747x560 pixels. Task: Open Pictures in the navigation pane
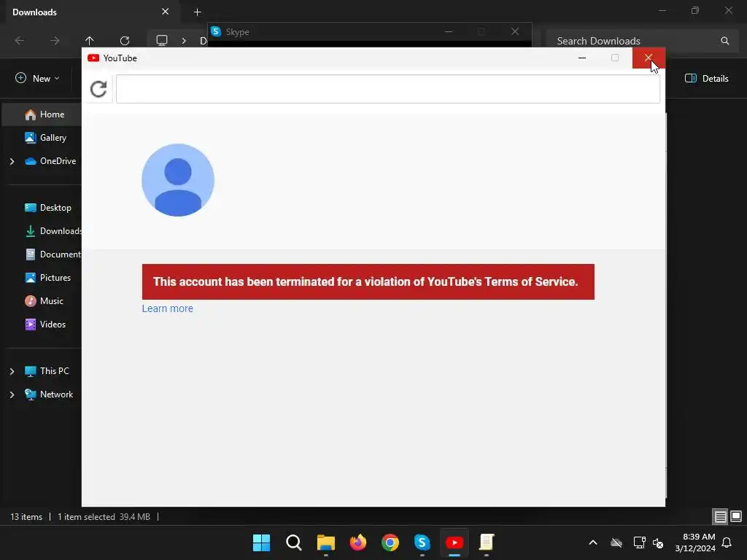[47, 278]
